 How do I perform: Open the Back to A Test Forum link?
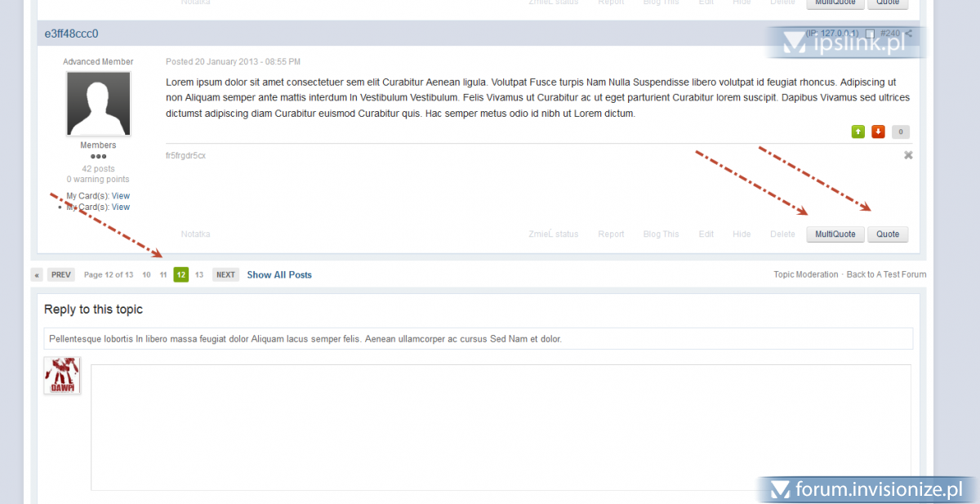point(886,274)
